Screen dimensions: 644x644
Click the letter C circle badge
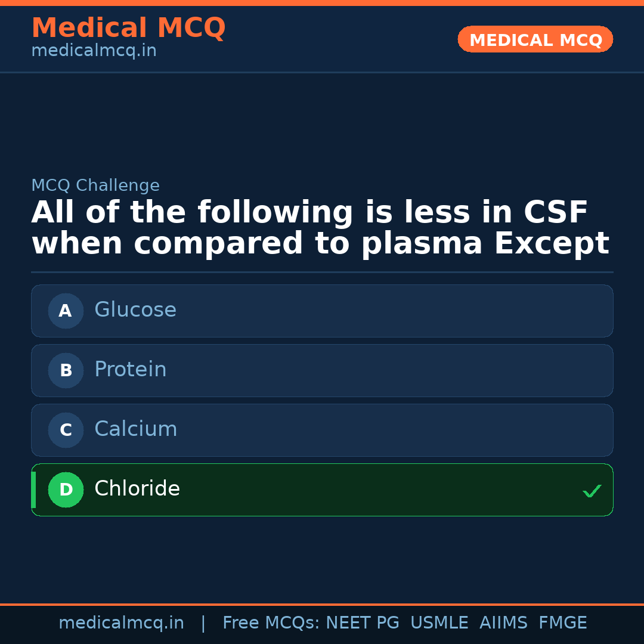click(66, 430)
